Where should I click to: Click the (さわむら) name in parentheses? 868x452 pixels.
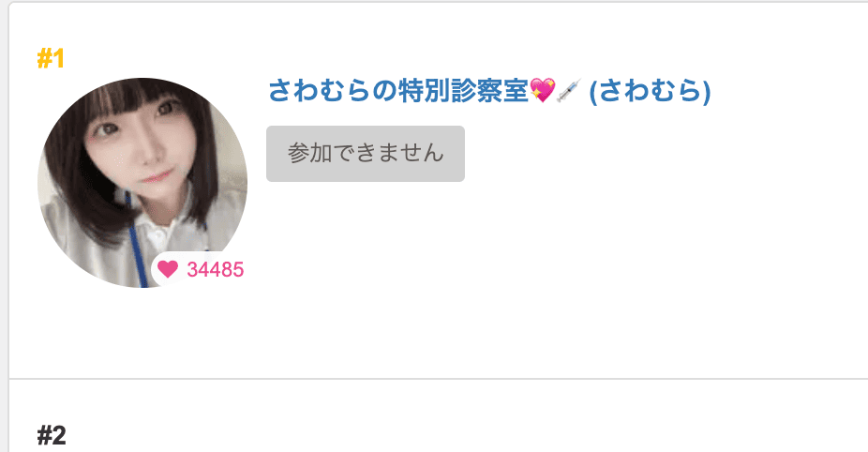pos(650,91)
